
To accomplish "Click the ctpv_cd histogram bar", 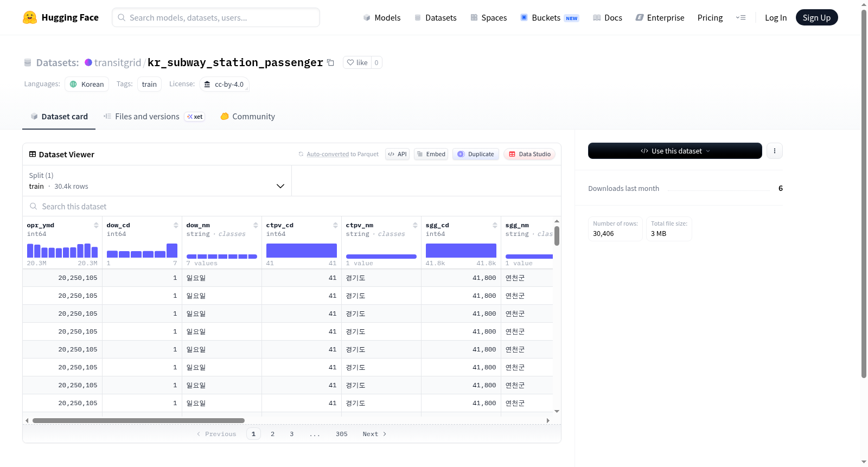I will click(302, 251).
